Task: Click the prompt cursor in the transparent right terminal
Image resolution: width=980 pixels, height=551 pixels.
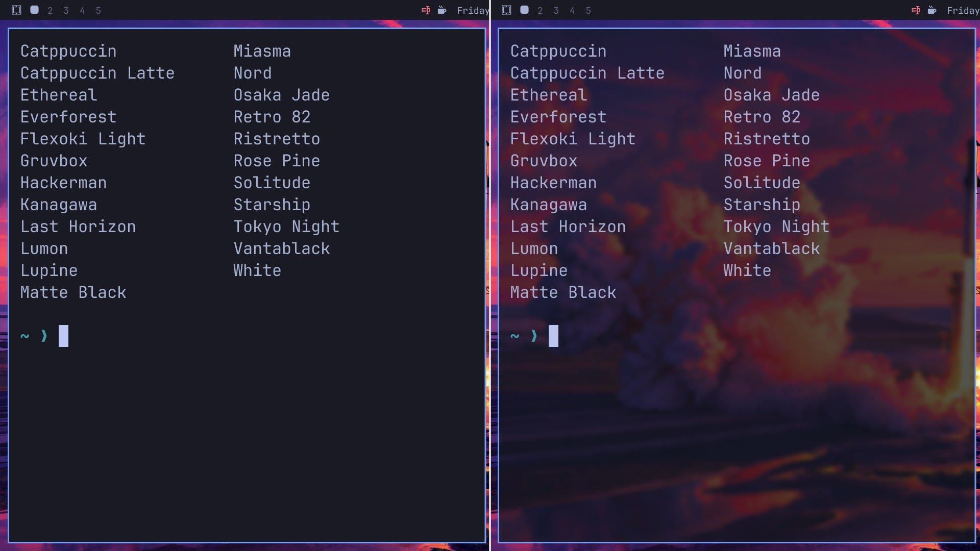Action: [x=553, y=336]
